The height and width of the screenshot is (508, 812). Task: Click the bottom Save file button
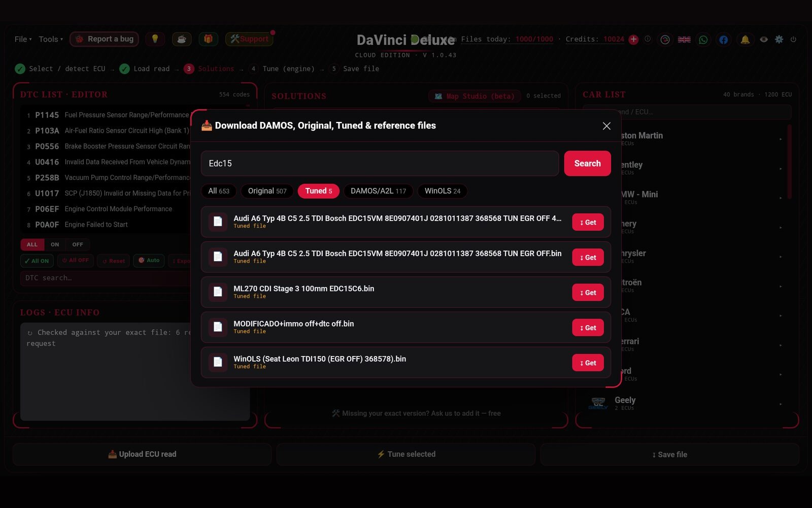(x=670, y=454)
